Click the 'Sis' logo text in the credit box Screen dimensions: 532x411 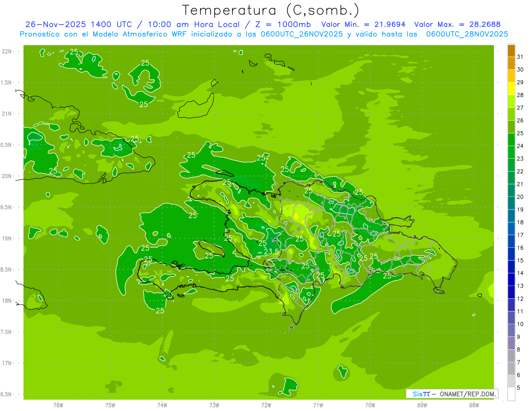pos(417,394)
